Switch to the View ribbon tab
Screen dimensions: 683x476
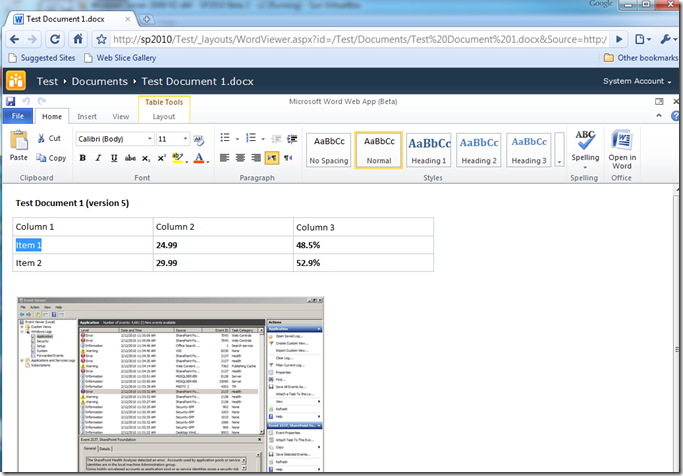coord(121,116)
